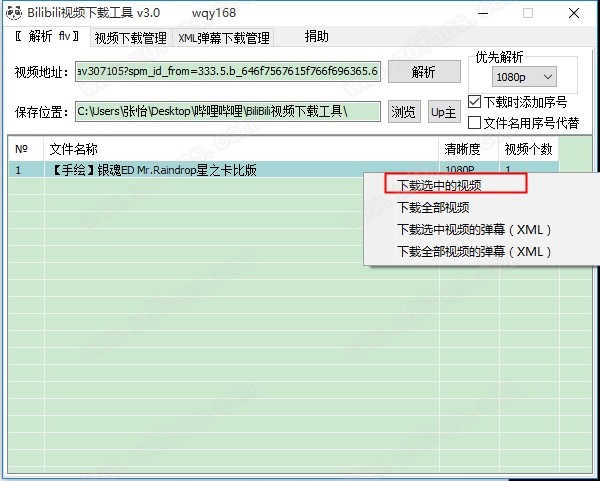Focus the 保存位置 path field

[x=228, y=111]
